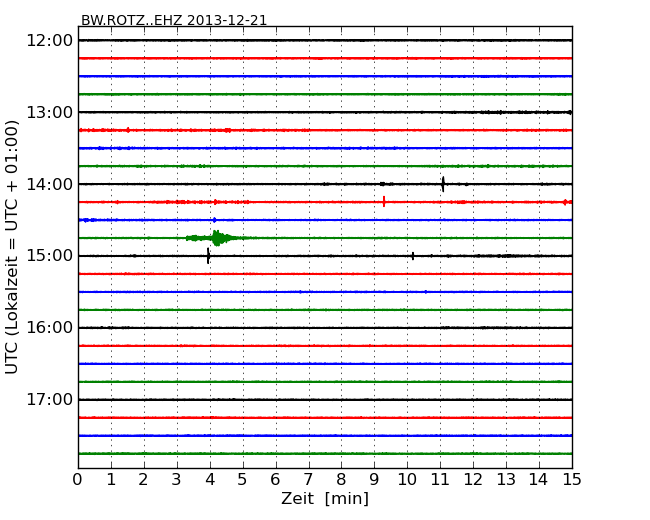
Task: Click the x-axis tick label 11
Action: (x=440, y=480)
